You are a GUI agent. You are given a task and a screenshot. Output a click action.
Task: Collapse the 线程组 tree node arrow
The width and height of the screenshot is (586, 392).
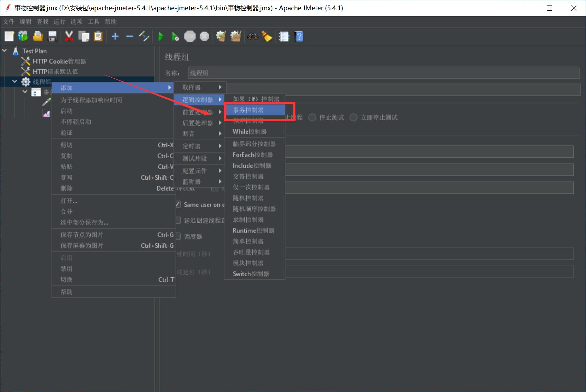tap(14, 82)
